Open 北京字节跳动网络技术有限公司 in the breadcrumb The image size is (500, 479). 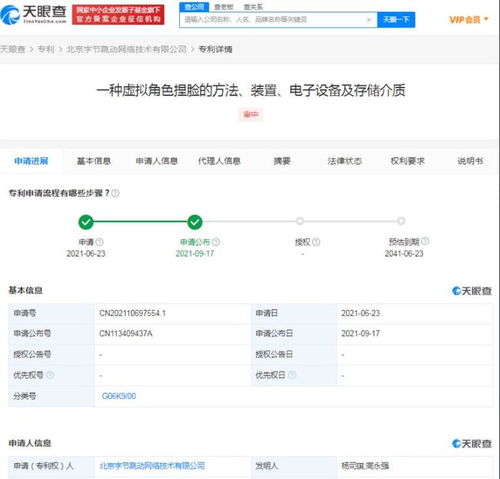[x=126, y=49]
